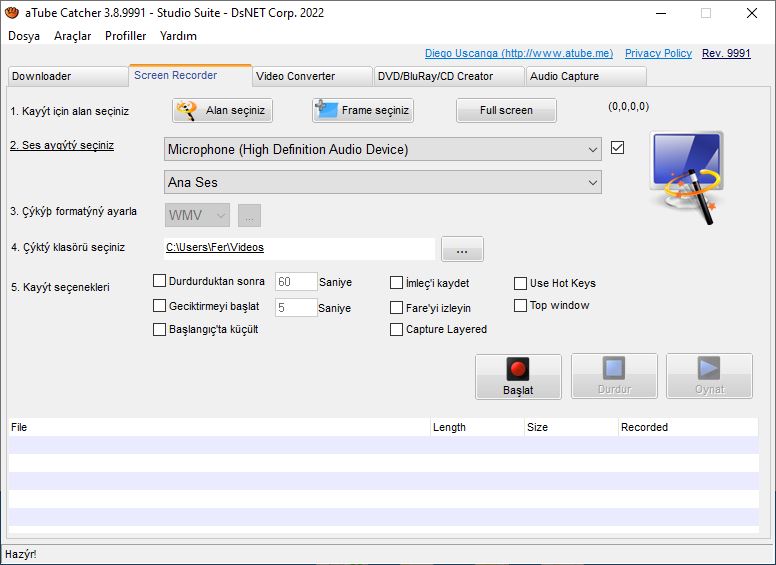The height and width of the screenshot is (565, 776).
Task: Click Frame seçiniz button
Action: [363, 110]
